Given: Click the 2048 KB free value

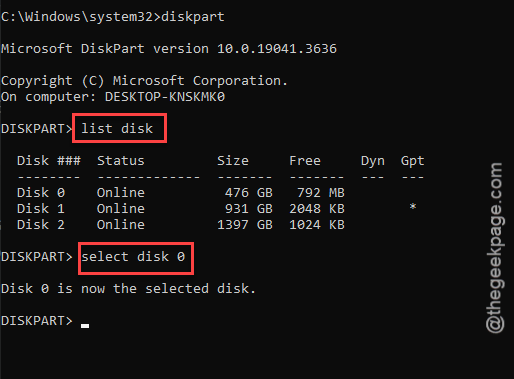Looking at the screenshot, I should (x=317, y=209).
